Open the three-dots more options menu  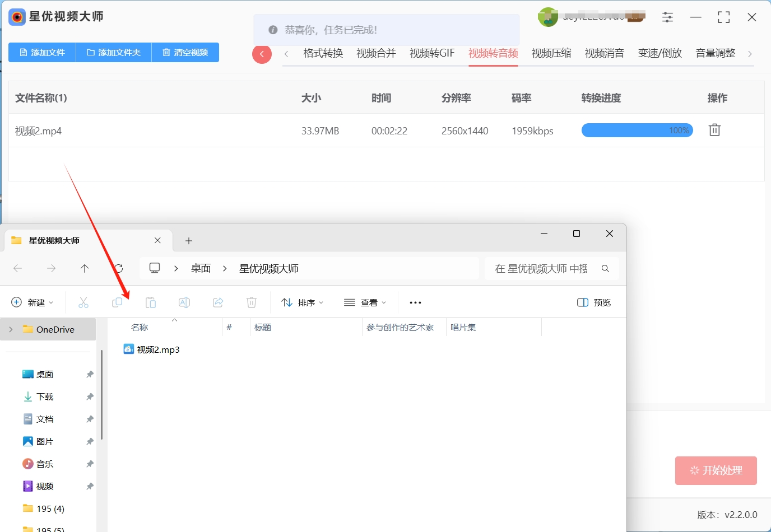pos(415,302)
